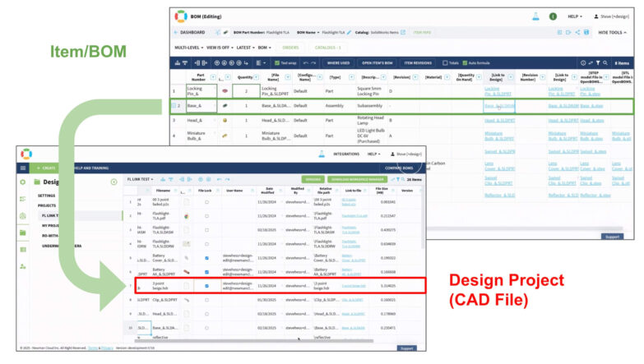Viewport: 644px width, 364px height.
Task: Toggle File Lock for Clip_&.SLDPRT
Action: [x=206, y=300]
